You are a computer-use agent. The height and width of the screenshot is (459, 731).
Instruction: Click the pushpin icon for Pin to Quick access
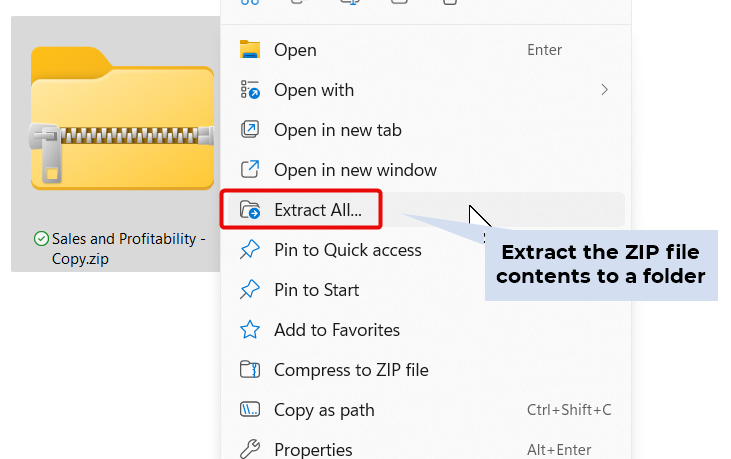click(x=250, y=250)
